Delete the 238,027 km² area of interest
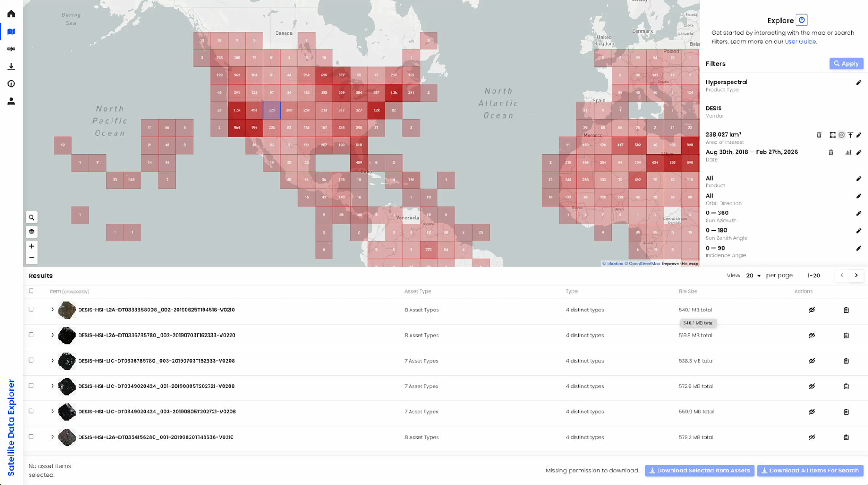 [819, 135]
